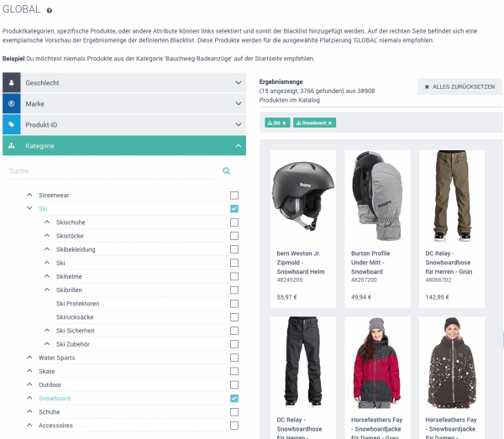
Task: Check the Skirucksäcke checkbox
Action: pos(234,317)
